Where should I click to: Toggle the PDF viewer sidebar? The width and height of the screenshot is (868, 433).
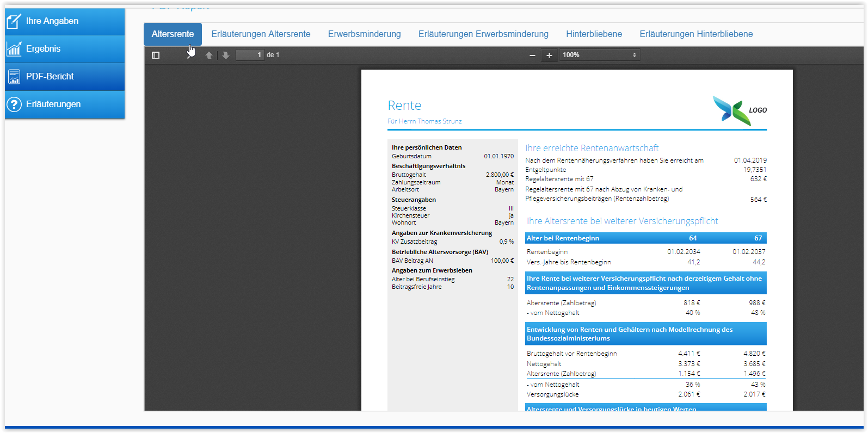pos(156,55)
